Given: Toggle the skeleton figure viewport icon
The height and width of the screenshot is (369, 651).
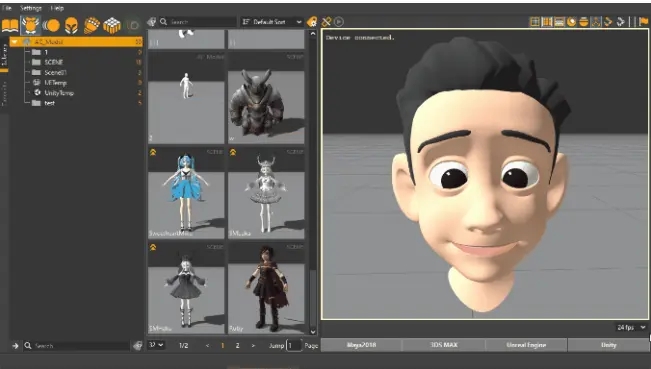Looking at the screenshot, I should 596,22.
